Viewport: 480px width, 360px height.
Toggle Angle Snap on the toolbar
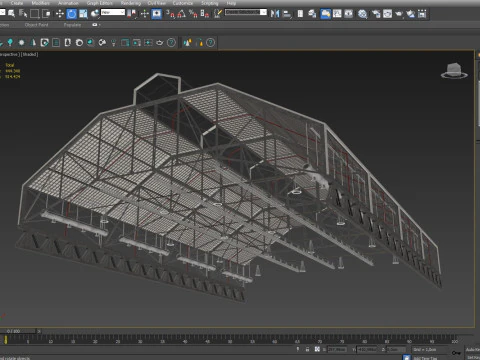(182, 14)
